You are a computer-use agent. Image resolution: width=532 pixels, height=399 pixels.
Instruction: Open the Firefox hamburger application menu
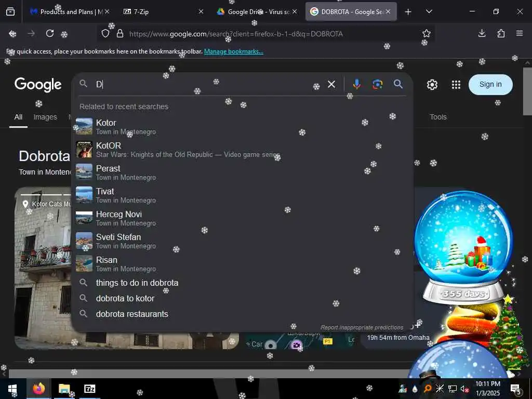(520, 33)
